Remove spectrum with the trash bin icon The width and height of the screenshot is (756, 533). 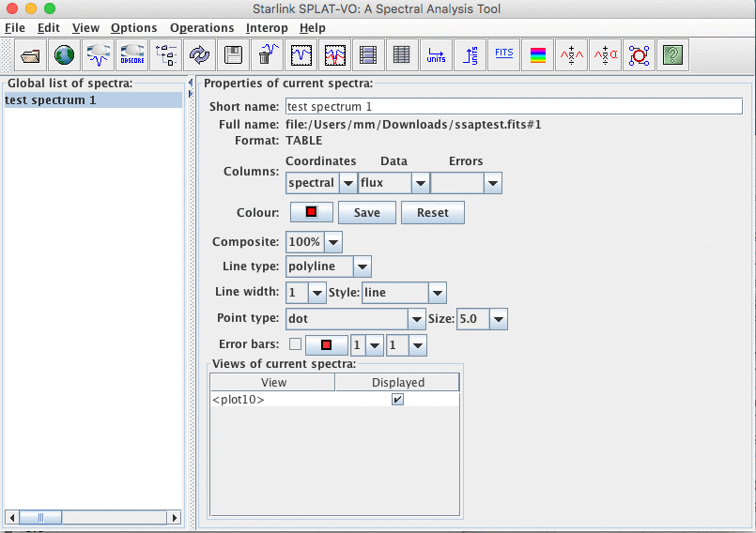click(x=267, y=55)
